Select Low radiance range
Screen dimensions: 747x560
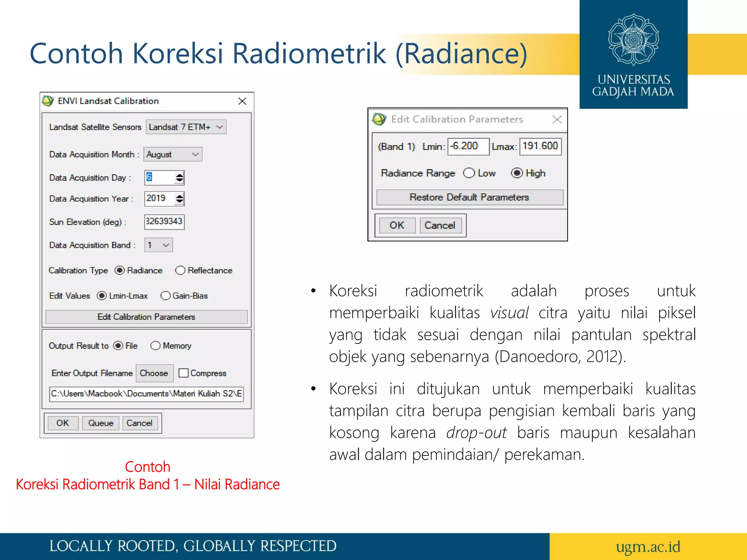click(469, 173)
